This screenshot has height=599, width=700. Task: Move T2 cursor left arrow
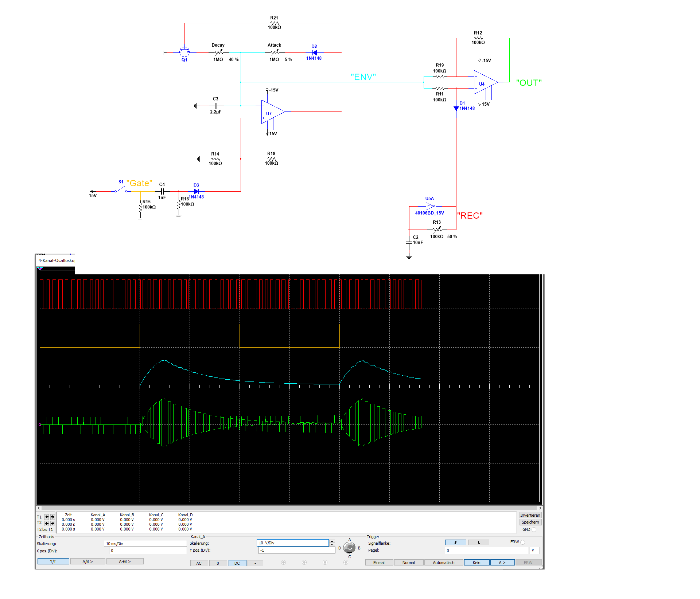(x=47, y=523)
